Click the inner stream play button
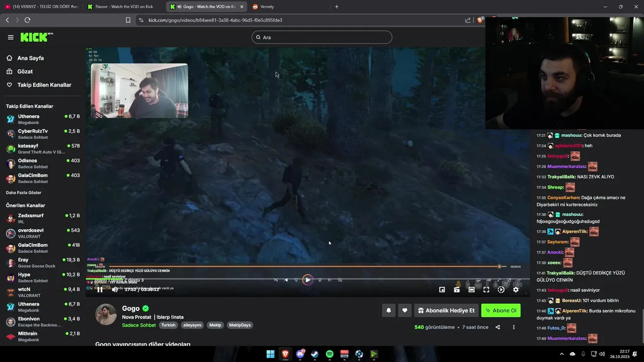This screenshot has width=644, height=362. [307, 280]
